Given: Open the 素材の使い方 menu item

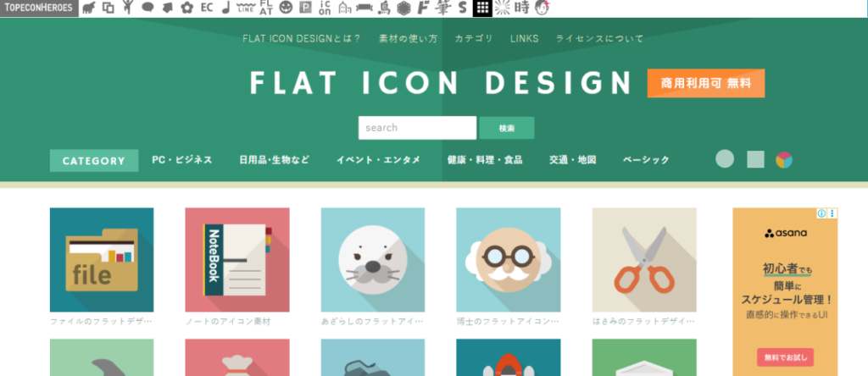Looking at the screenshot, I should [x=408, y=39].
